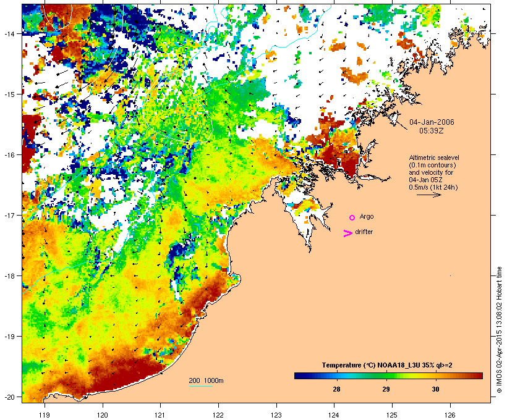Click latitude label '-14'
Image resolution: width=507 pixels, height=420 pixels.
point(9,33)
